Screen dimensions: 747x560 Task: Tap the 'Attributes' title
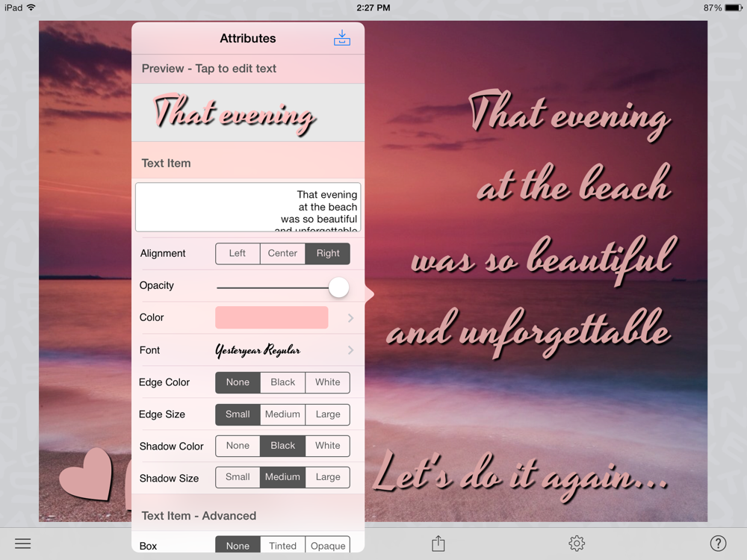click(248, 39)
